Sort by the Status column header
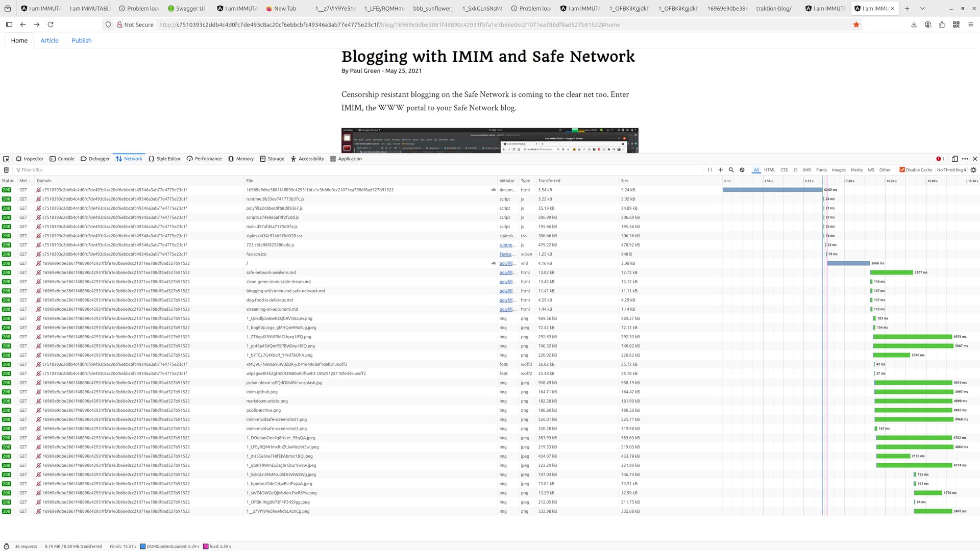The width and height of the screenshot is (980, 551). tap(8, 181)
